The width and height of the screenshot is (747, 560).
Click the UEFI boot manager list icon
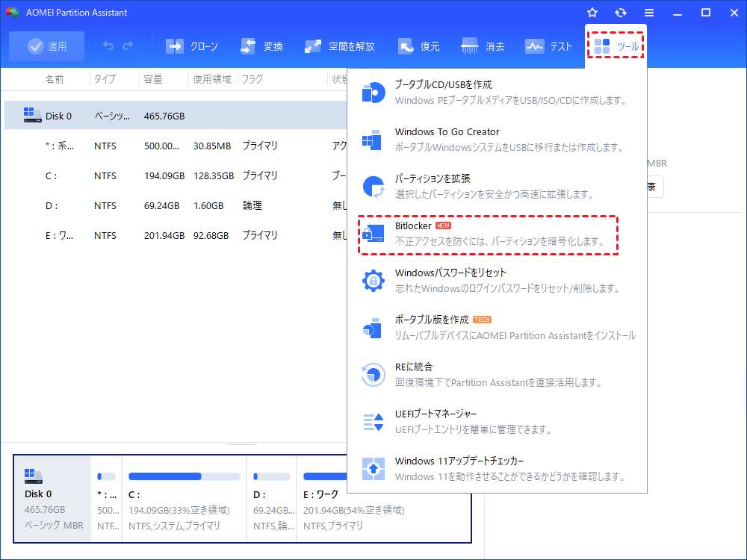click(x=373, y=422)
